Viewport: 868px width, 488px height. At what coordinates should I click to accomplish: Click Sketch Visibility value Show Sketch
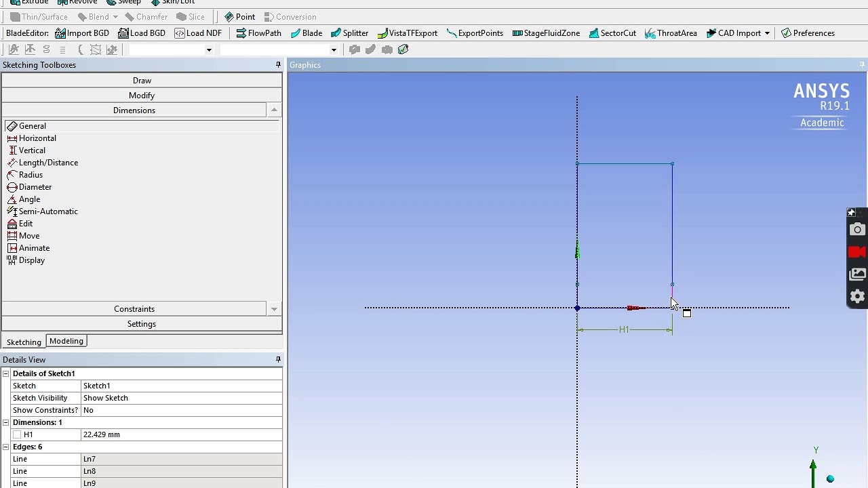(181, 398)
